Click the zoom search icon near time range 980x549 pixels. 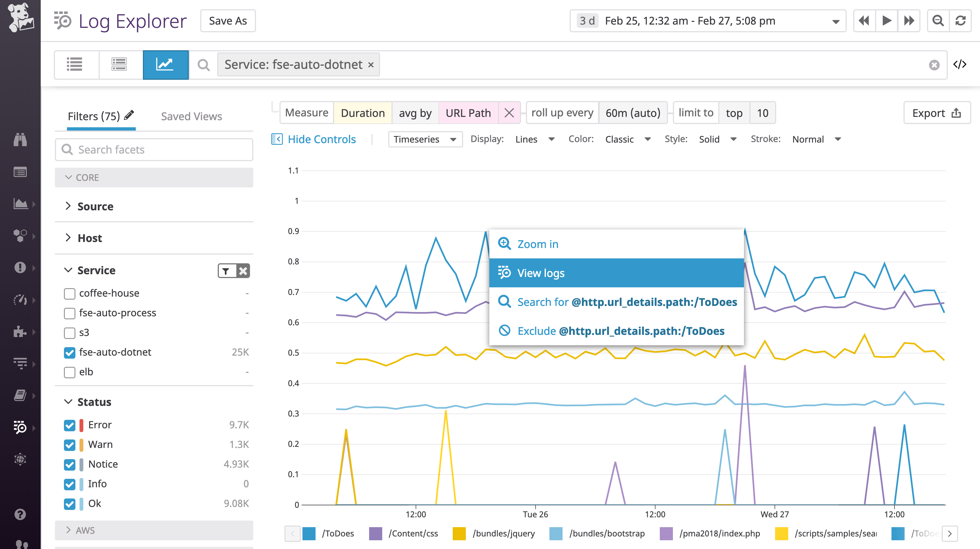coord(937,21)
